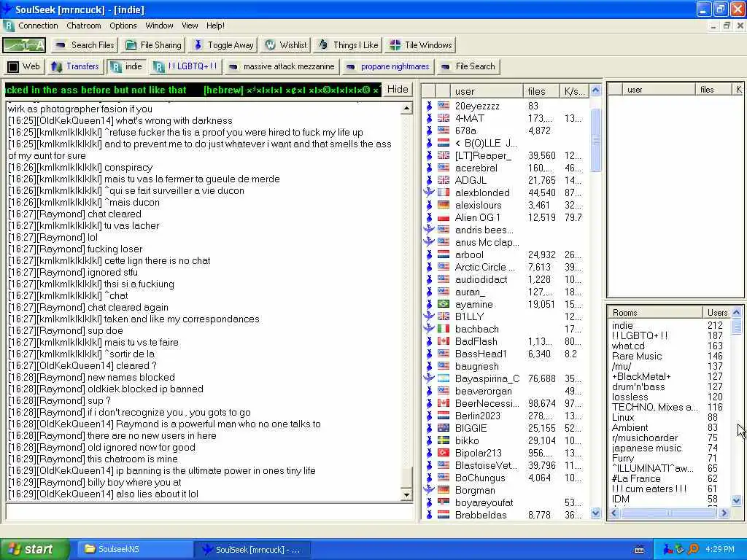
Task: Open the Search Files toolbar button
Action: click(x=85, y=45)
